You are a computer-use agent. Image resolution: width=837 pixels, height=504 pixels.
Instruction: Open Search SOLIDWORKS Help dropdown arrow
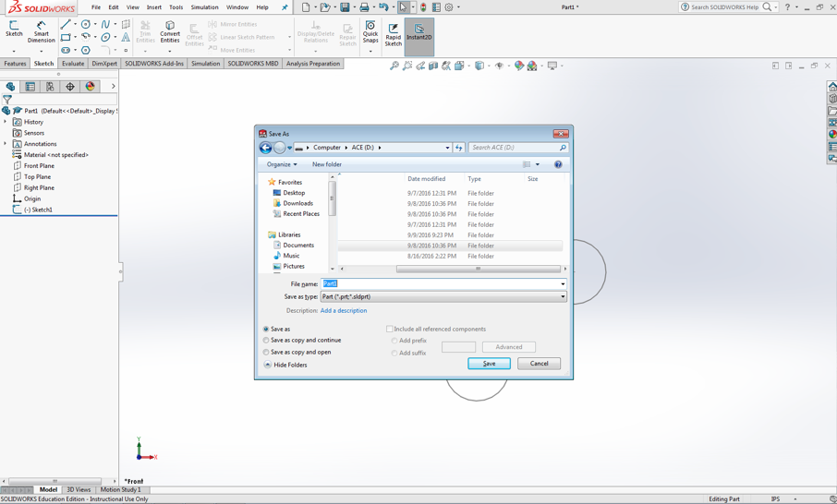[x=776, y=7]
